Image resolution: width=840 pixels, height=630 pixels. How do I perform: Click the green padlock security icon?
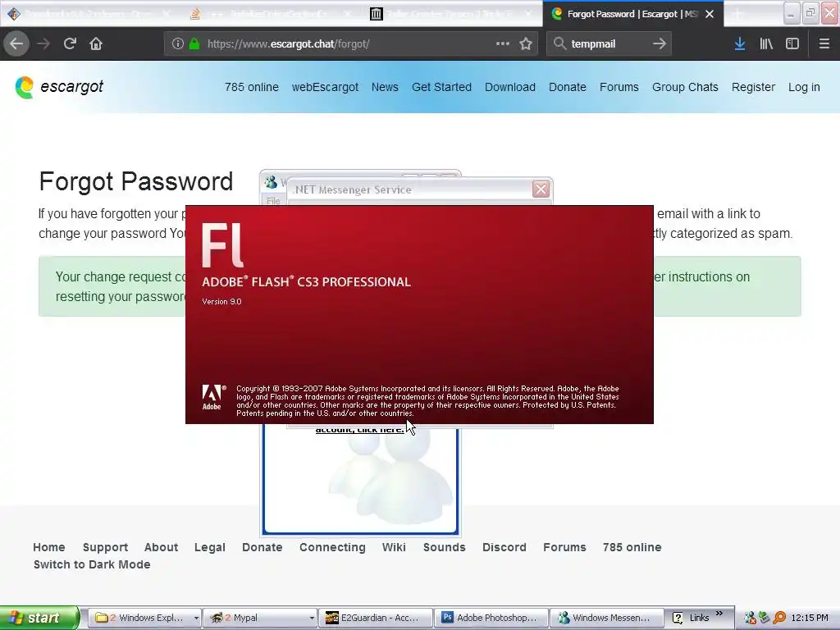click(194, 44)
